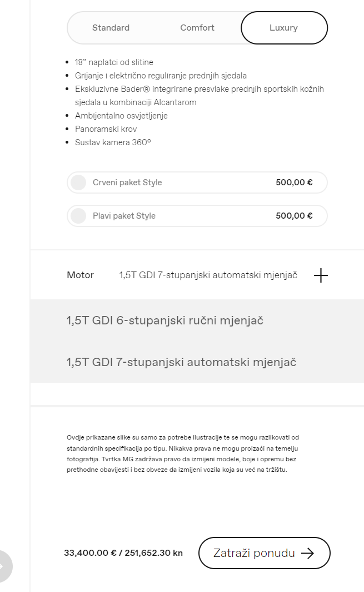Click the disclaimer paragraph starting Ovdje prikazane
The height and width of the screenshot is (592, 364).
pyautogui.click(x=183, y=453)
